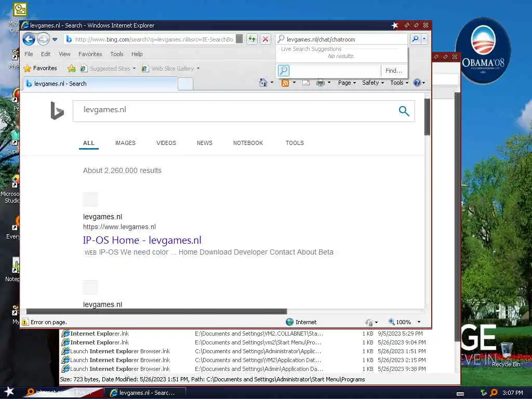Open the Recycle Bin desktop icon

506,354
